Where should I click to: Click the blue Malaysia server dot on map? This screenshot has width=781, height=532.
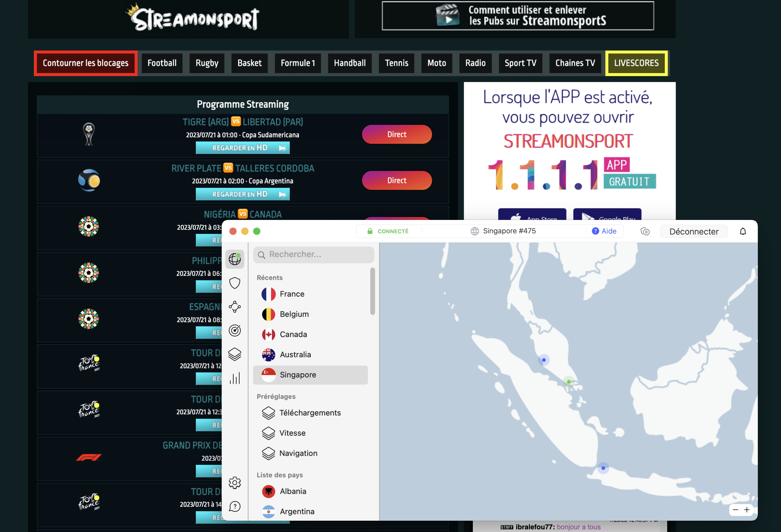544,360
